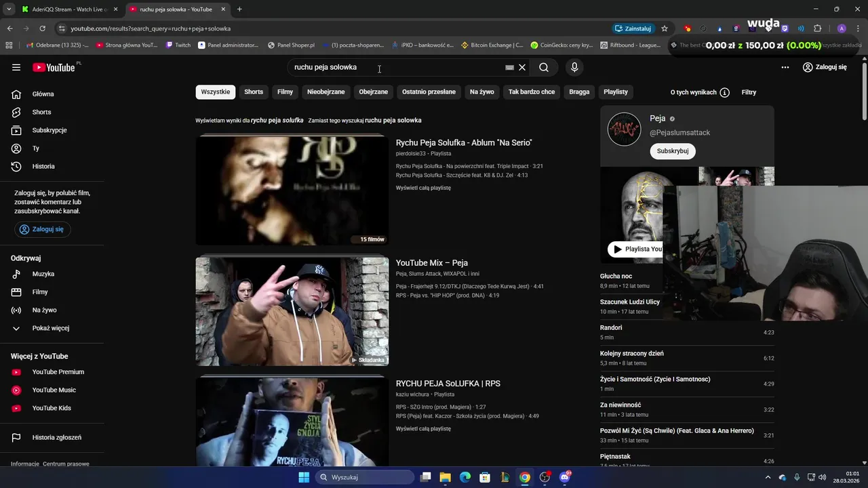
Task: Open File Explorer from taskbar
Action: coord(446,477)
